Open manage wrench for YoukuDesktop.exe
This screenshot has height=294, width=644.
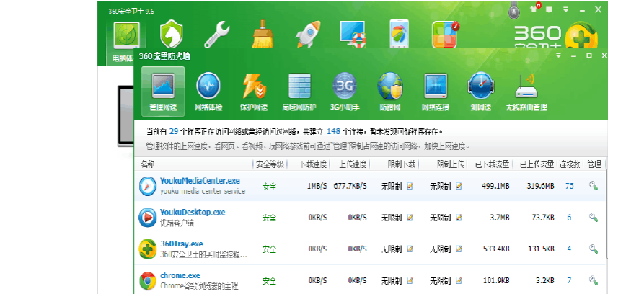pyautogui.click(x=593, y=218)
